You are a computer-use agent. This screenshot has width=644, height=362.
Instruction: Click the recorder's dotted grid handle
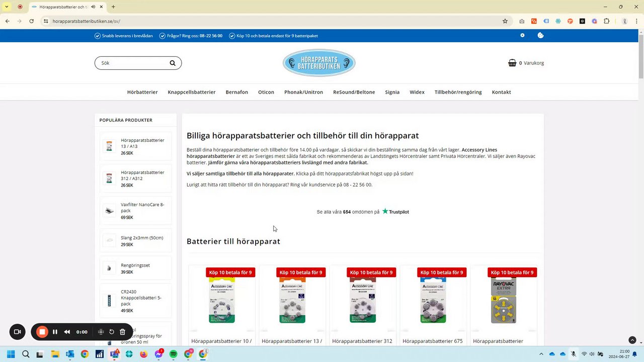point(101,332)
